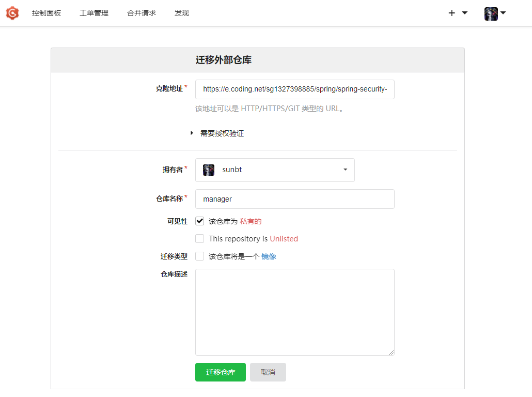
Task: Open the avatar dropdown arrow
Action: point(503,13)
